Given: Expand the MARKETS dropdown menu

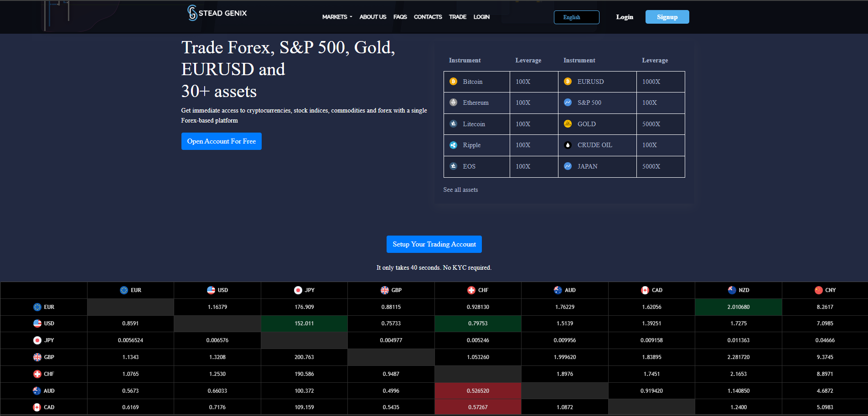Looking at the screenshot, I should (x=337, y=17).
